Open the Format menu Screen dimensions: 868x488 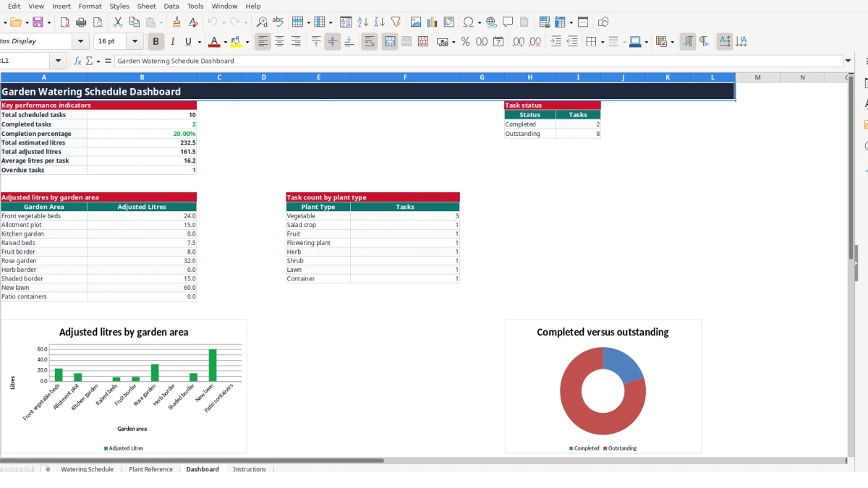point(90,6)
